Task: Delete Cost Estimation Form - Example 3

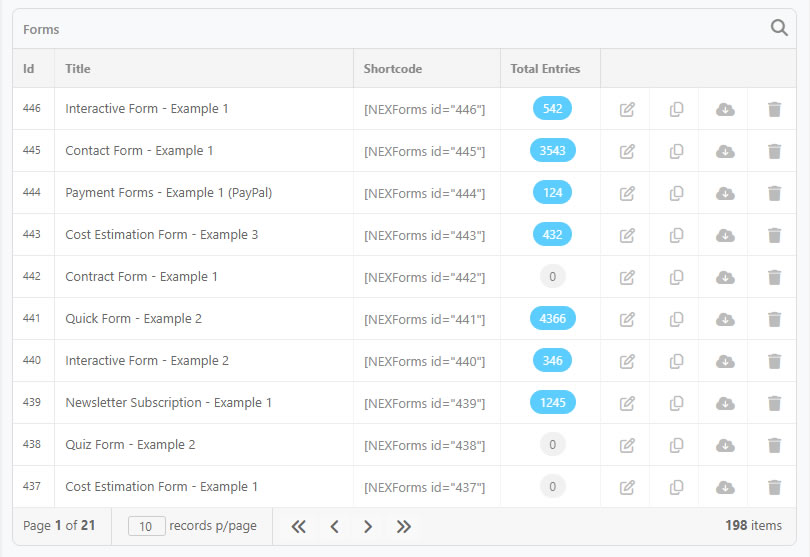Action: point(774,236)
